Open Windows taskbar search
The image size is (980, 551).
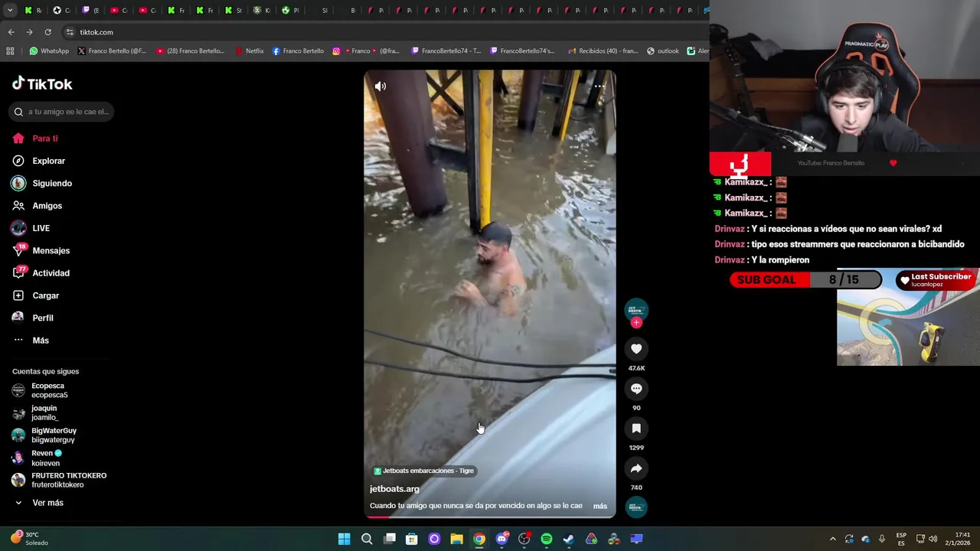coord(367,539)
